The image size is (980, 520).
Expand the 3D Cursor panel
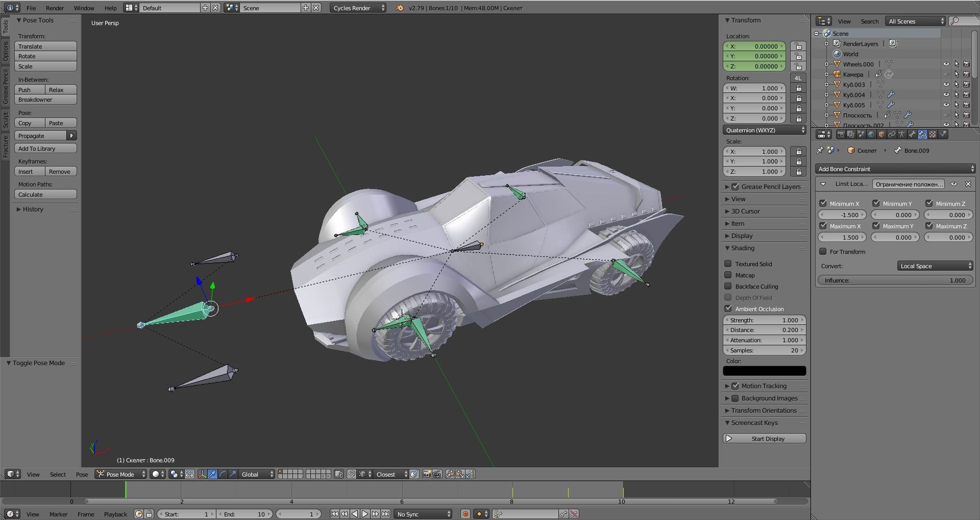coord(745,211)
